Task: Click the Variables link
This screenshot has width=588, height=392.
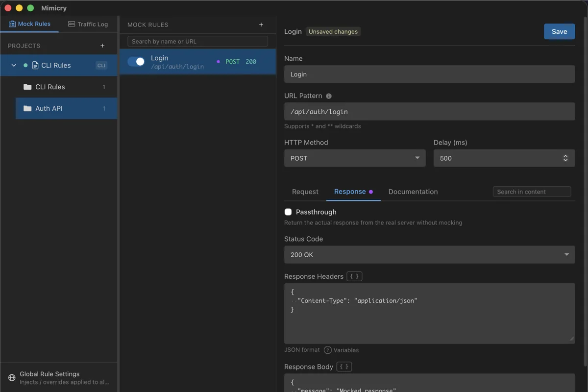Action: click(x=346, y=350)
